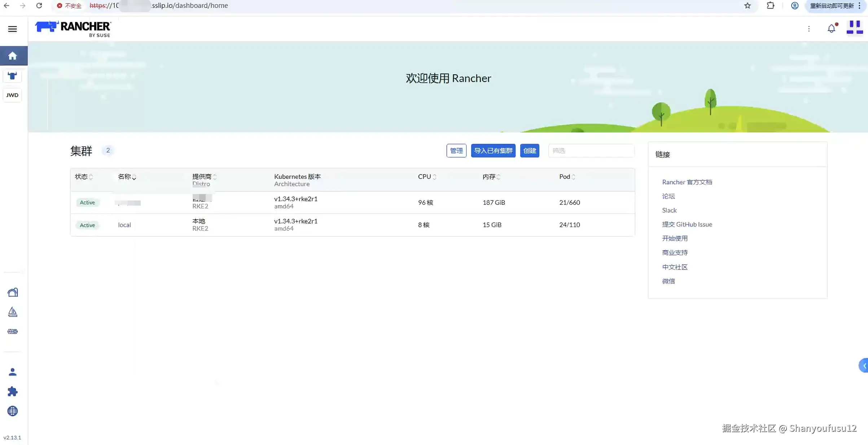
Task: Click the notification bell icon
Action: point(831,28)
